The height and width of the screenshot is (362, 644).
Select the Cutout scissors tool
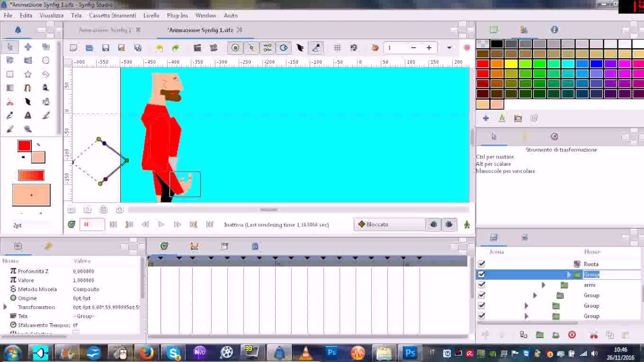(x=10, y=102)
